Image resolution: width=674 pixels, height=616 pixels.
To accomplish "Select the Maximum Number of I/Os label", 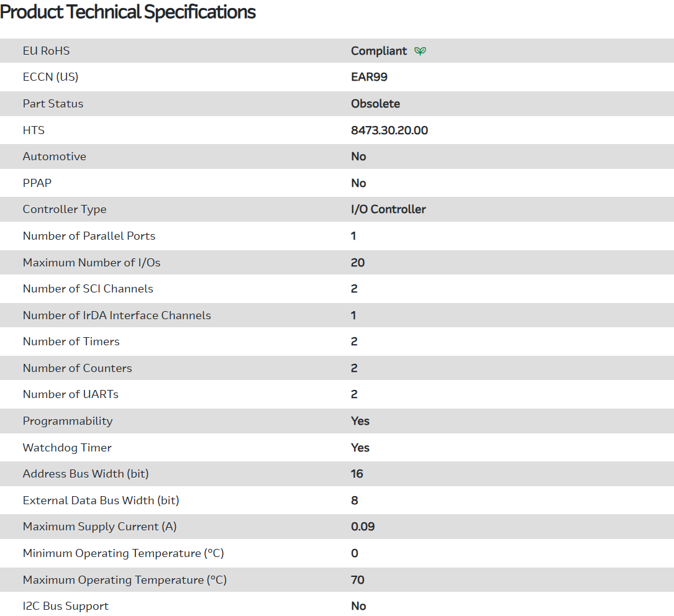I will tap(91, 263).
